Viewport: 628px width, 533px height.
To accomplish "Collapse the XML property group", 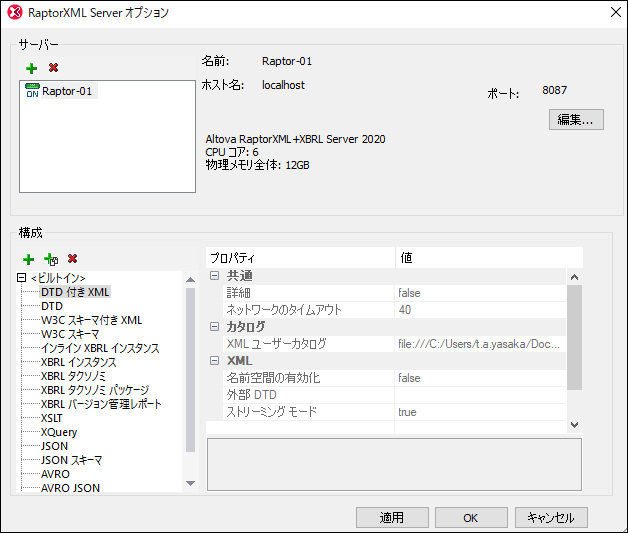I will click(214, 361).
